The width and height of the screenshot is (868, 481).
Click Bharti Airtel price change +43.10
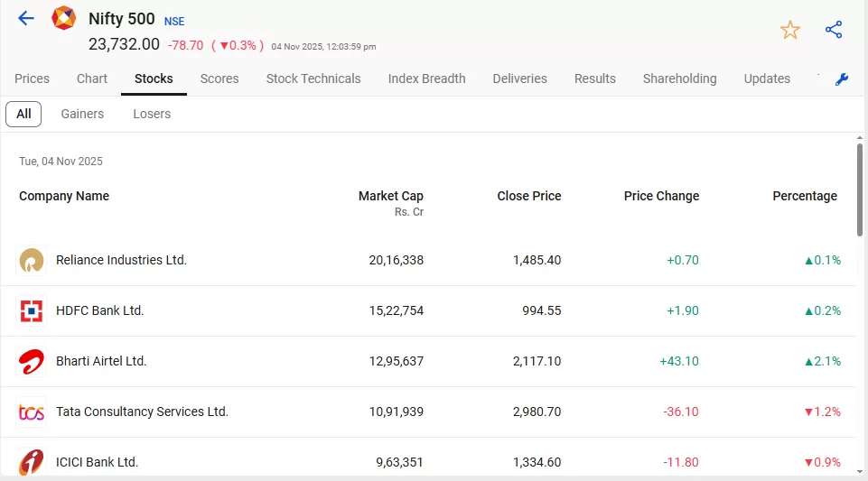pos(679,361)
